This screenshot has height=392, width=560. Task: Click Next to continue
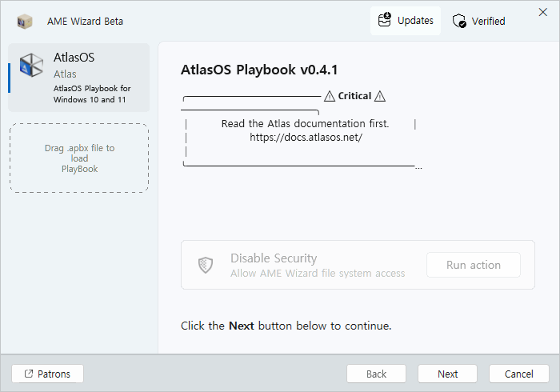pos(447,374)
